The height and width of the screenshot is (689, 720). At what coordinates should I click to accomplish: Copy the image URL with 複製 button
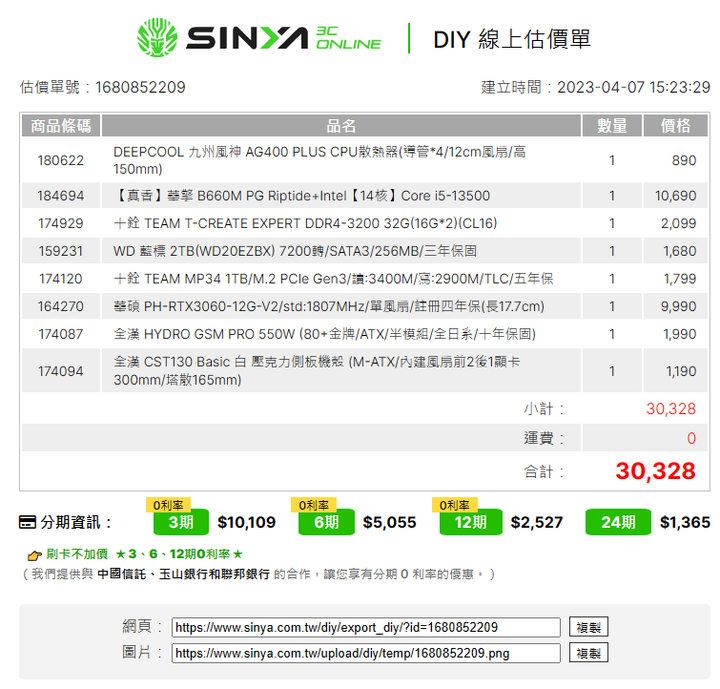point(589,653)
